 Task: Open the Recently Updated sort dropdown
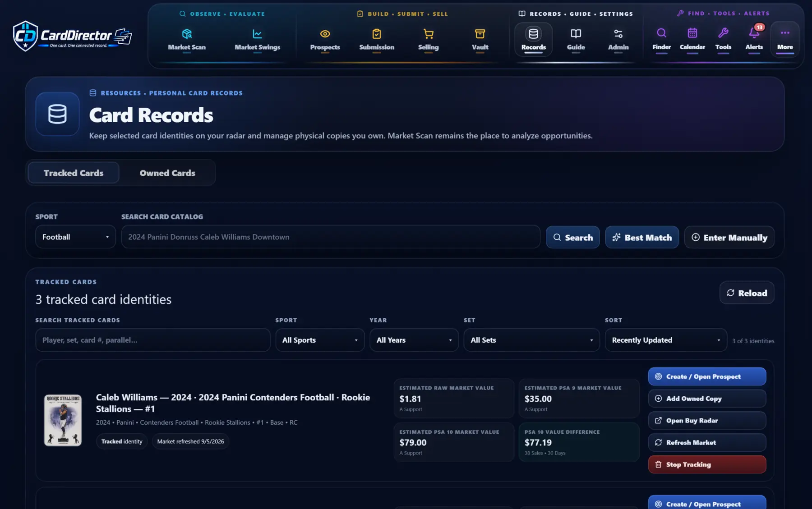pyautogui.click(x=666, y=340)
